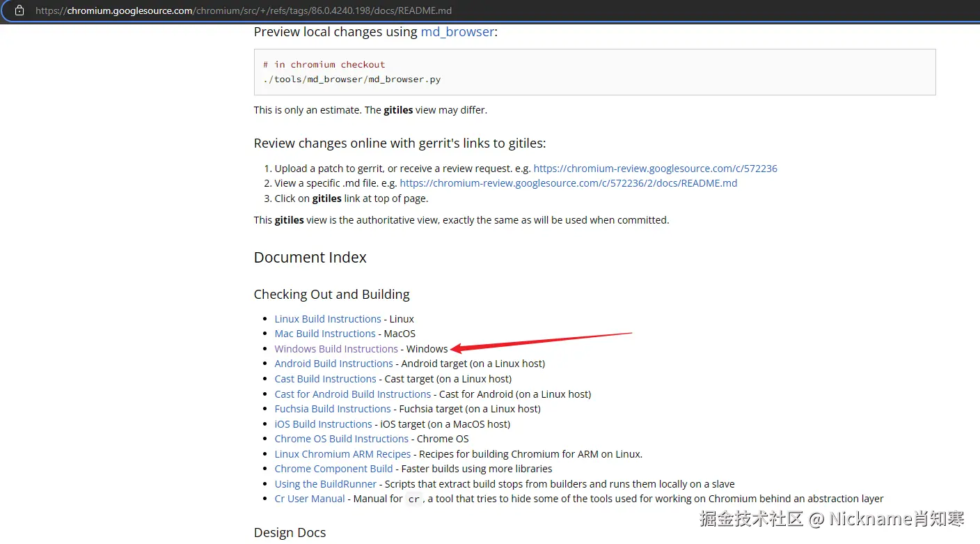Viewport: 980px width, 544px height.
Task: Open Cast Build Instructions link
Action: 325,379
